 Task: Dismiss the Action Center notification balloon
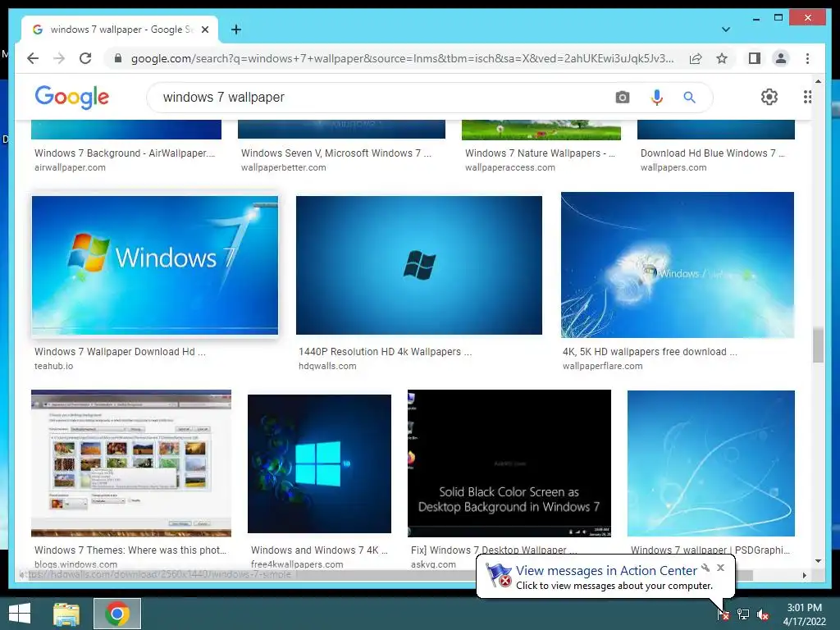coord(720,568)
